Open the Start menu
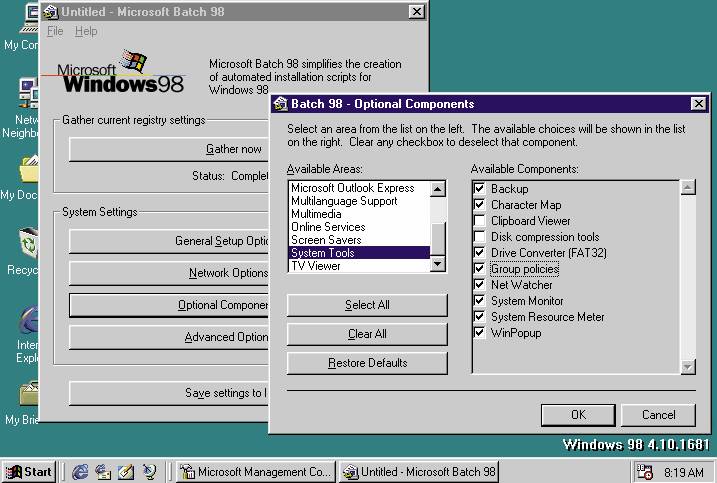The height and width of the screenshot is (483, 717). tap(28, 472)
